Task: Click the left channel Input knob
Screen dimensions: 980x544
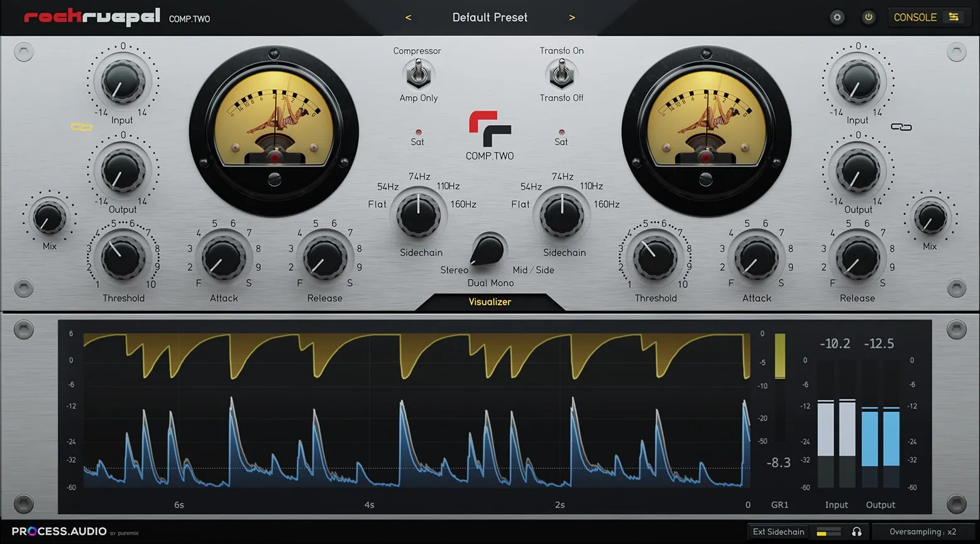Action: point(123,82)
